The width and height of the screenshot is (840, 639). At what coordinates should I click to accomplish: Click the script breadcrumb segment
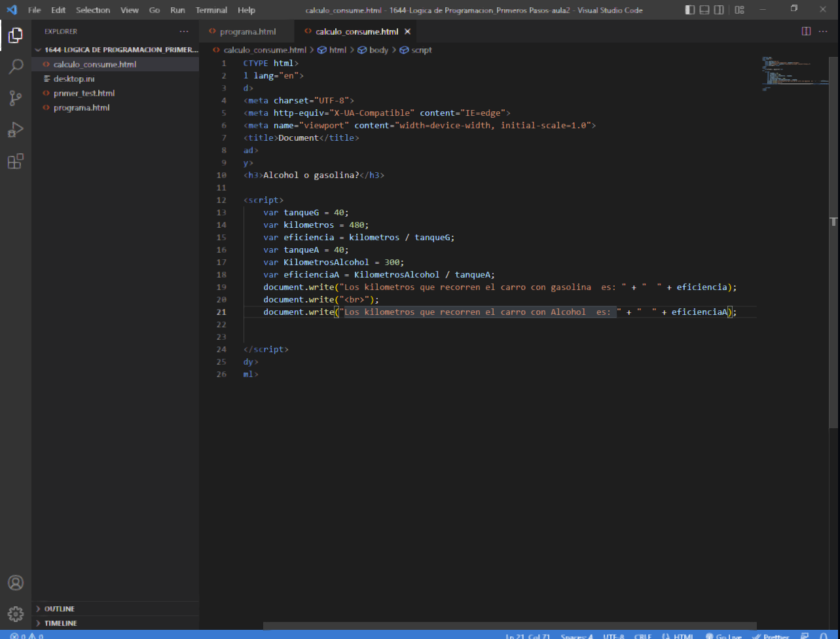416,50
